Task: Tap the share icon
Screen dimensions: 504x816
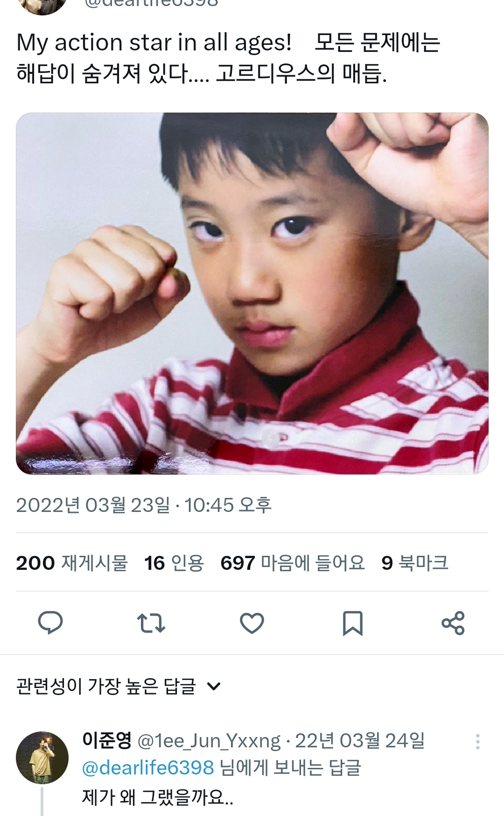Action: coord(453,623)
